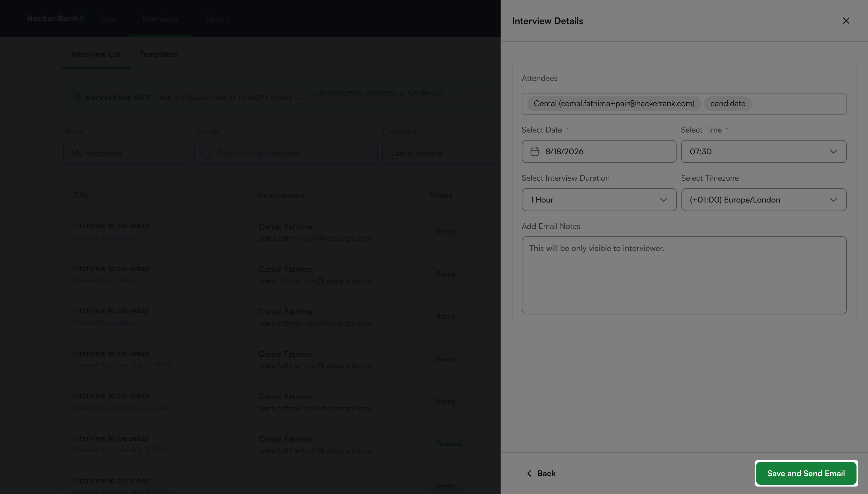Click the Title column header
Image resolution: width=868 pixels, height=494 pixels.
(81, 195)
